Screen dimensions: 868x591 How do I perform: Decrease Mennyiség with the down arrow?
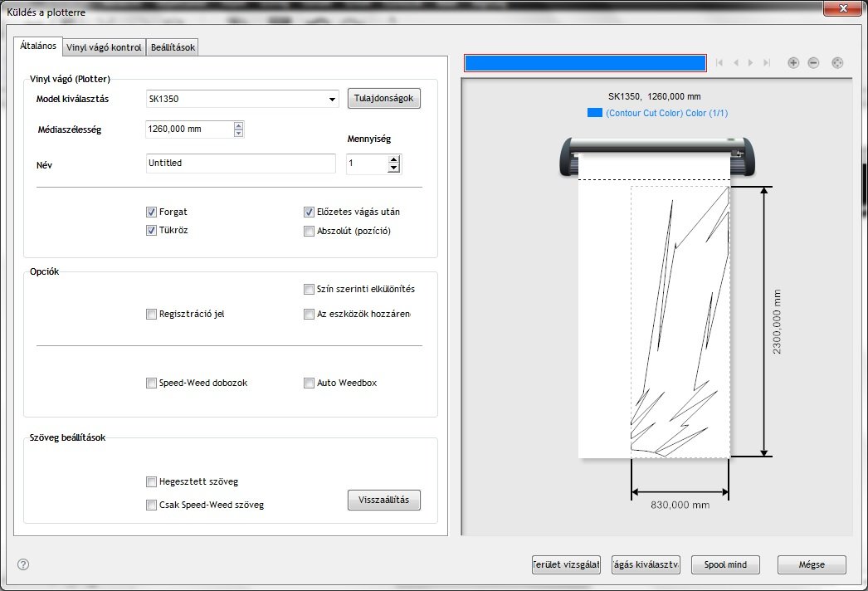click(x=393, y=169)
